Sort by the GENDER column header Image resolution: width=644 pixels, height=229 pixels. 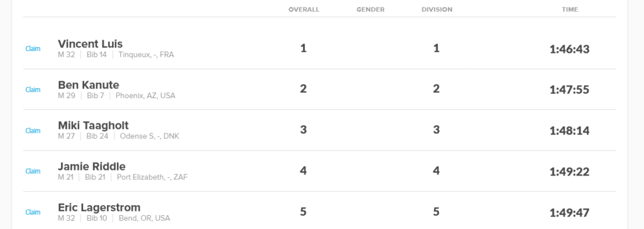tap(370, 9)
